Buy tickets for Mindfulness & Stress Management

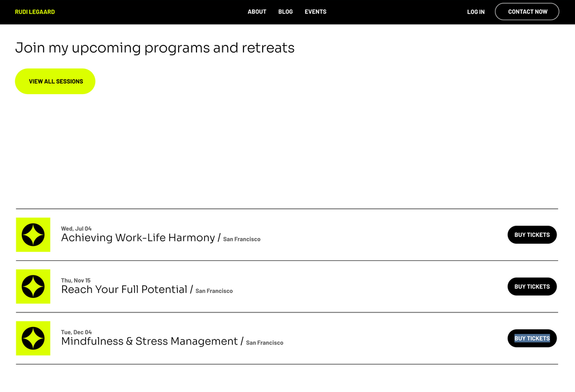532,338
